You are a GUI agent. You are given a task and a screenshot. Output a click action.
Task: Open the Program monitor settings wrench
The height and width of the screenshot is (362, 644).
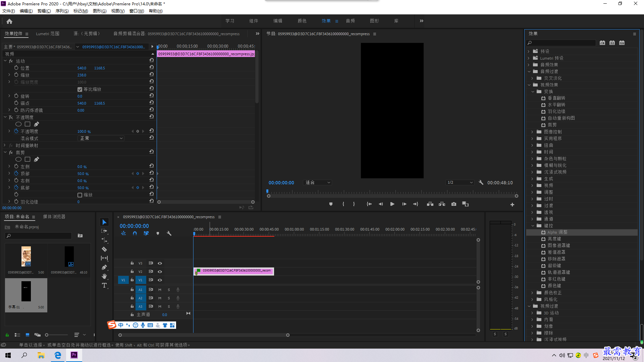(x=481, y=182)
